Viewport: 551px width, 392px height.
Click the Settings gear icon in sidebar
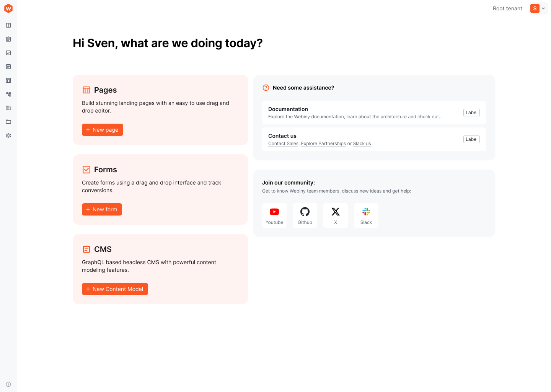(8, 136)
